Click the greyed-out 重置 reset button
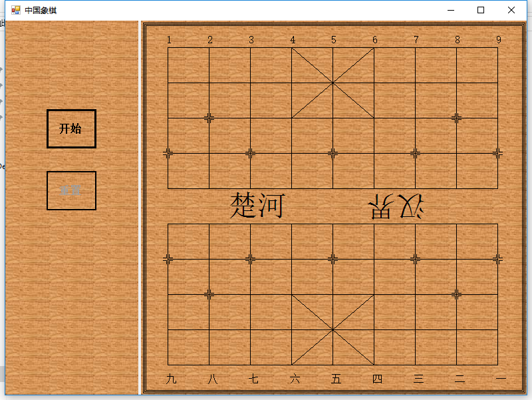The image size is (532, 400). click(71, 190)
